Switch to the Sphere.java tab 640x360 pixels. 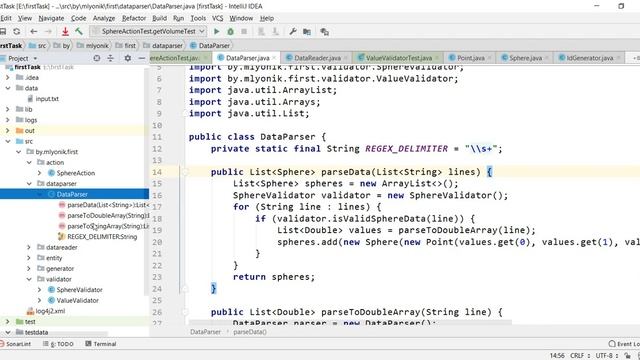click(x=525, y=58)
